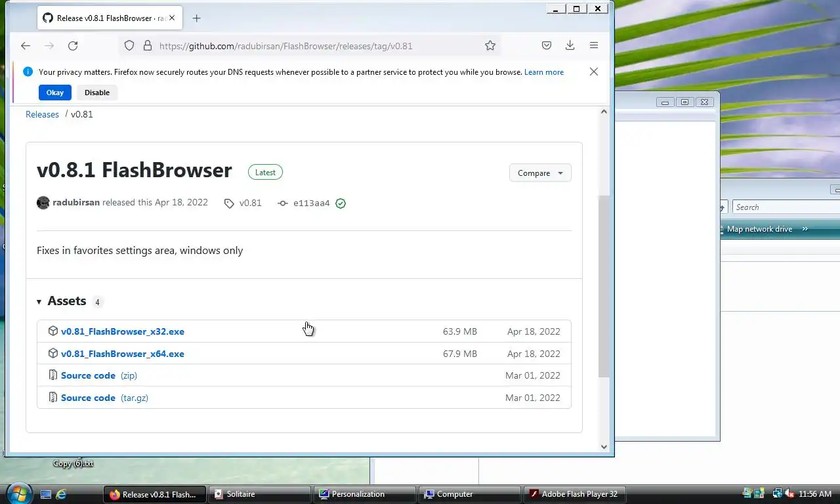Click the muted volume tray icon

click(x=789, y=493)
